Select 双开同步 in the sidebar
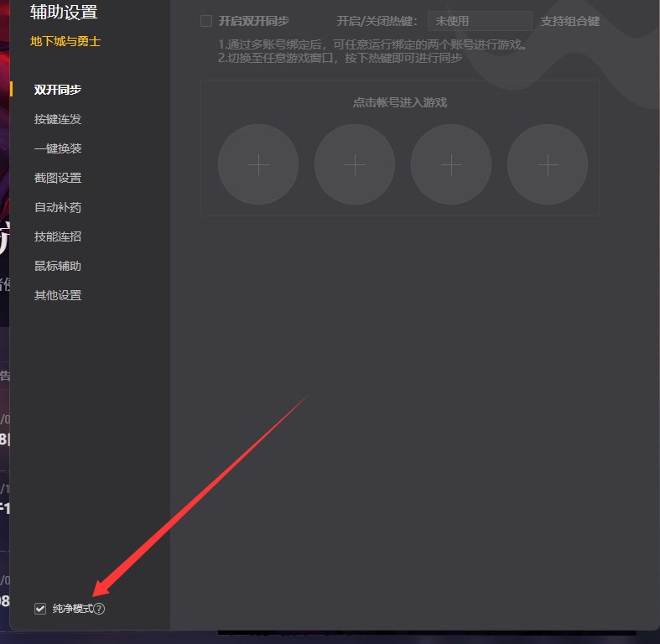660x644 pixels. (58, 90)
